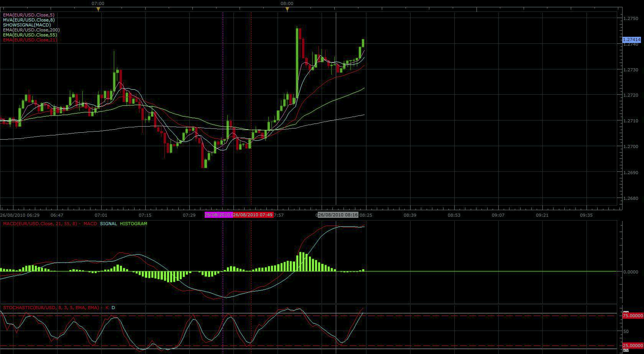Click the 1.2710 price on the price axis
644x354 pixels.
coord(631,121)
